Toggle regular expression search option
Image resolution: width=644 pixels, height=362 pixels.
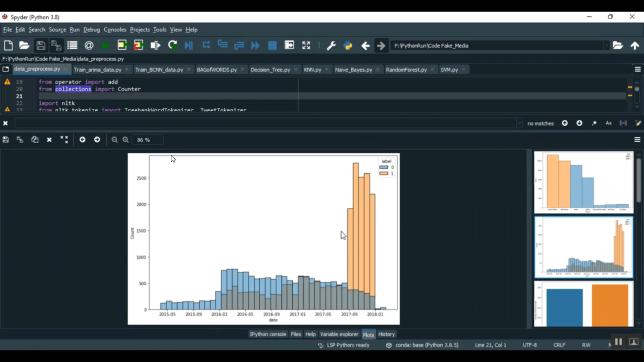click(594, 123)
